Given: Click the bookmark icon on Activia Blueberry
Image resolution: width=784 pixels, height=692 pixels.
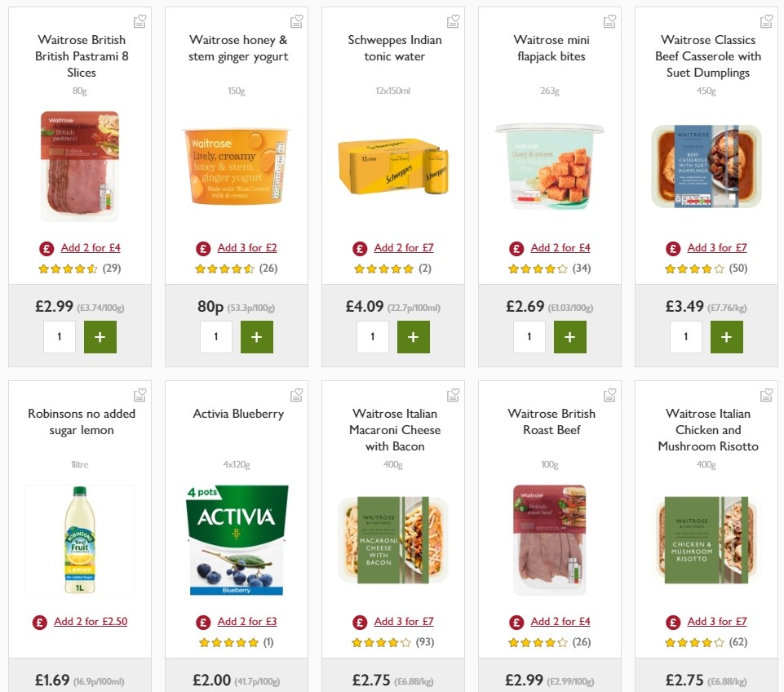Looking at the screenshot, I should point(296,394).
